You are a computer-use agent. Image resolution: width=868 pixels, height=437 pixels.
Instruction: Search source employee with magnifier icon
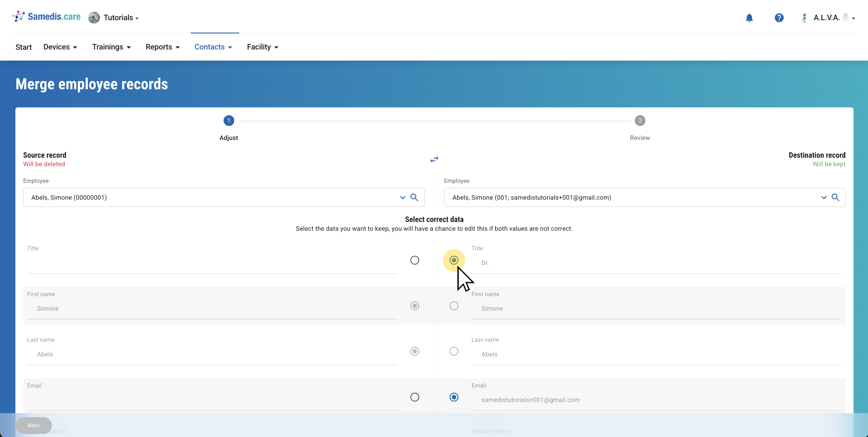pyautogui.click(x=414, y=198)
